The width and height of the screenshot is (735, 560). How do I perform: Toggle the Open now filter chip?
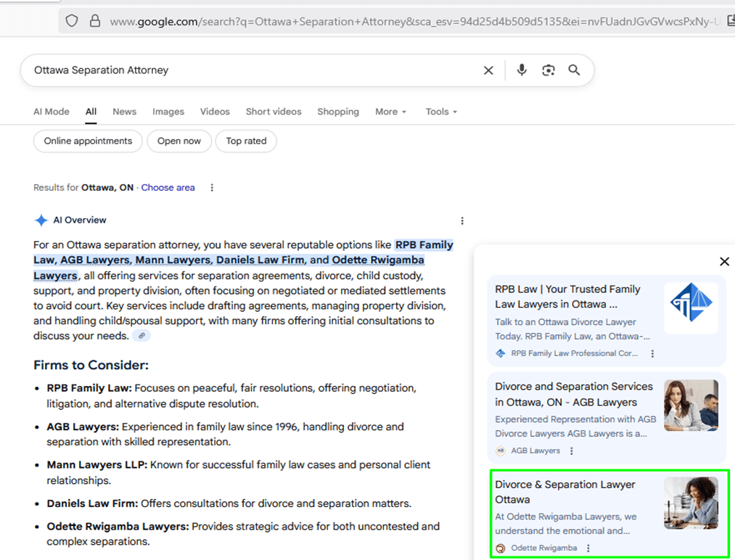pyautogui.click(x=179, y=141)
